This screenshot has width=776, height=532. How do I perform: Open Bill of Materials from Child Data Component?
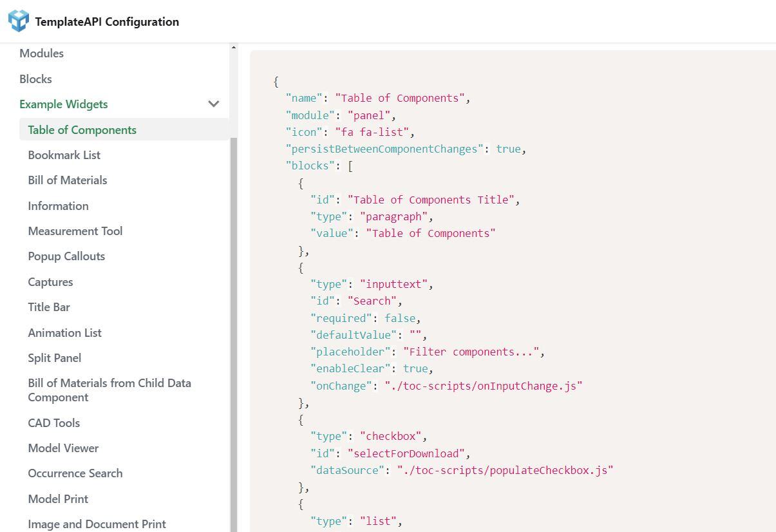pyautogui.click(x=109, y=390)
